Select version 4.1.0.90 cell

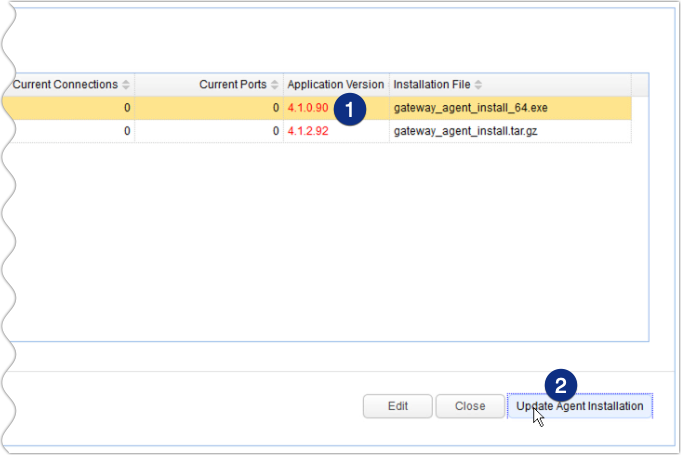point(336,108)
